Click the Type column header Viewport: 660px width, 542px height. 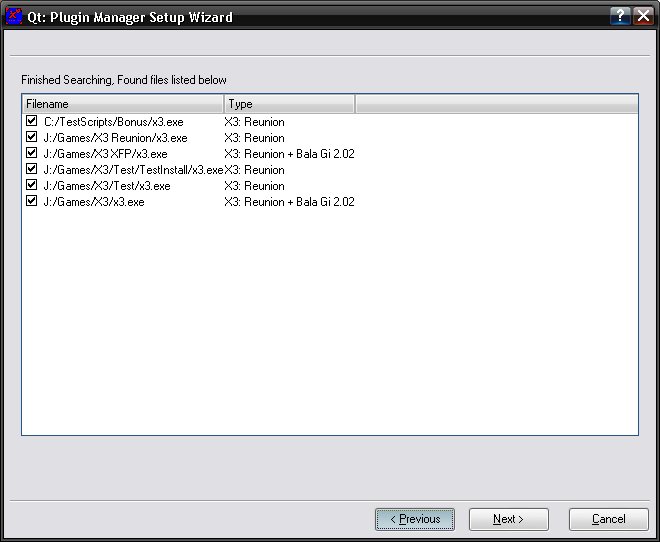pyautogui.click(x=289, y=104)
